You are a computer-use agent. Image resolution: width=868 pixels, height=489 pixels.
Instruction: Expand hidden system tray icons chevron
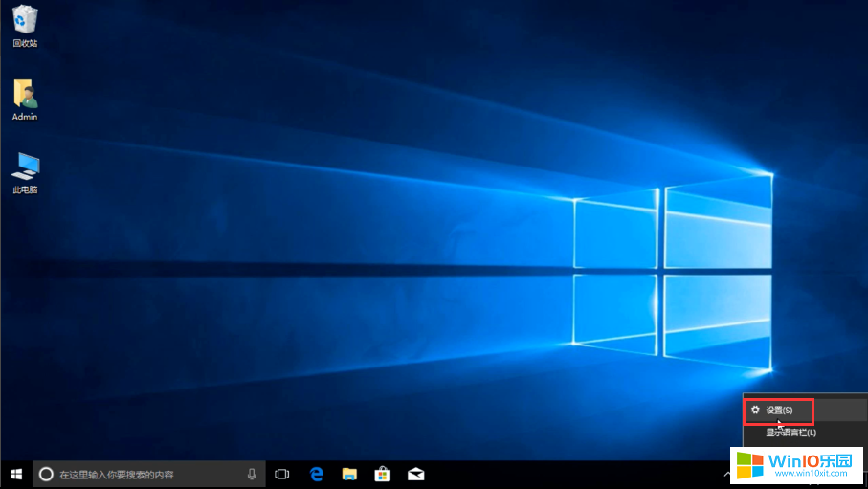pyautogui.click(x=726, y=474)
